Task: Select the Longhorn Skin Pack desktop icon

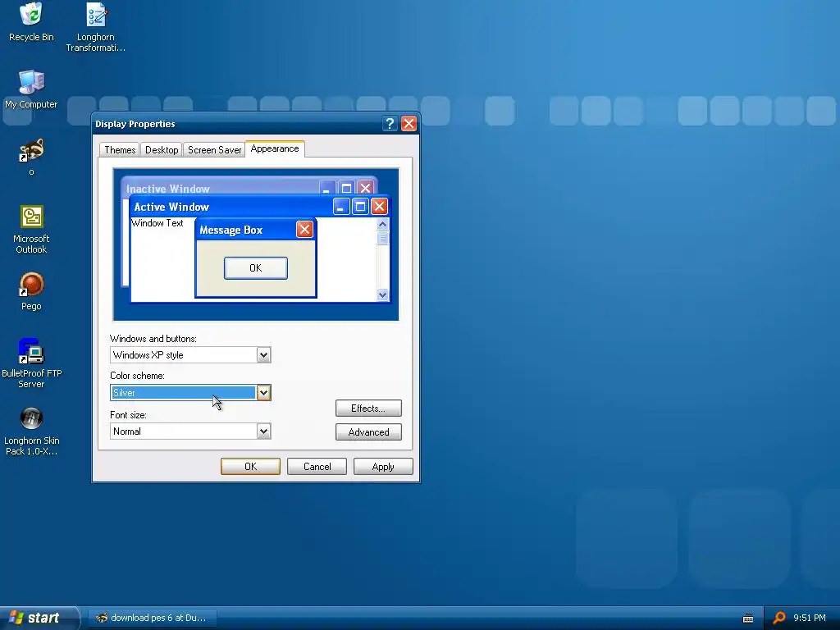Action: 31,431
